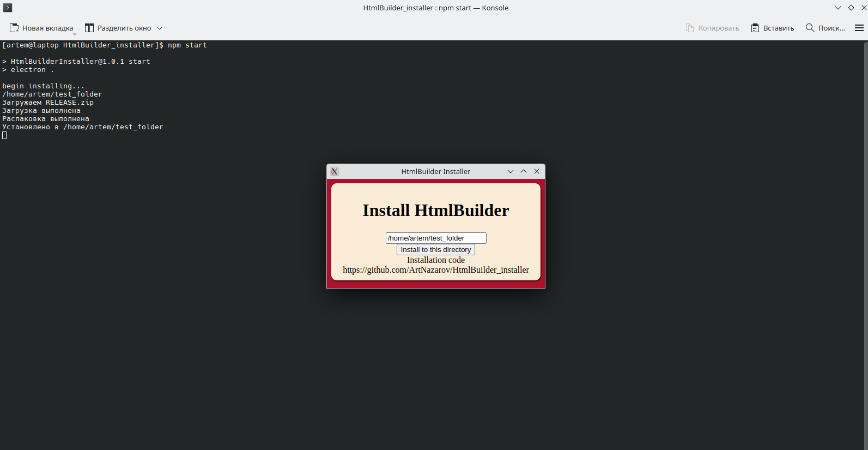The image size is (868, 450).
Task: Click the Разделить окно split view button
Action: (x=118, y=28)
